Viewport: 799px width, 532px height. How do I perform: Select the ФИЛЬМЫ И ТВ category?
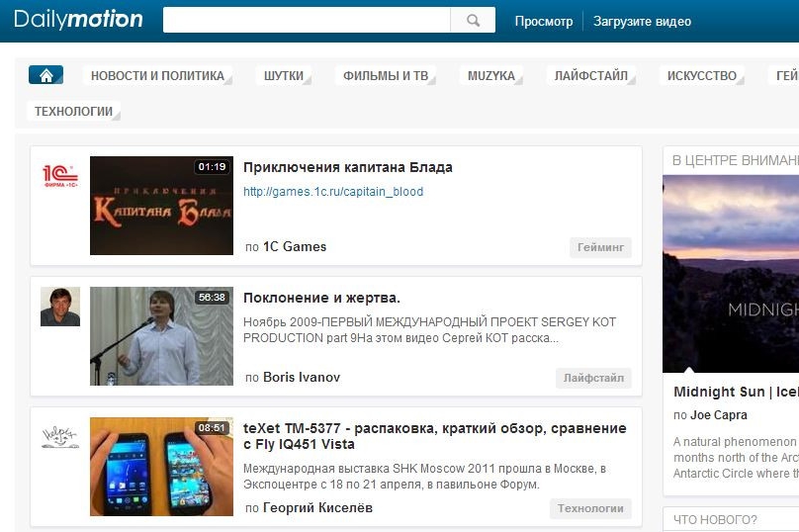[x=386, y=75]
